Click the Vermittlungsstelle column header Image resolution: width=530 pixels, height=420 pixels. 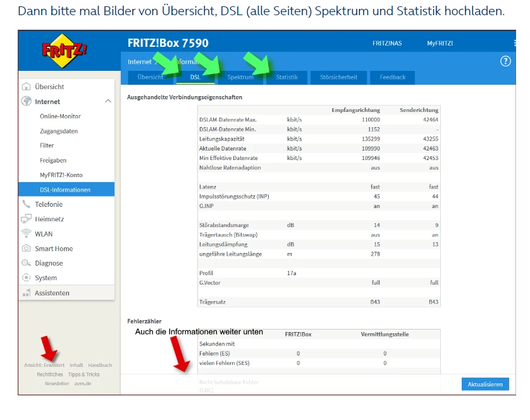pos(385,334)
